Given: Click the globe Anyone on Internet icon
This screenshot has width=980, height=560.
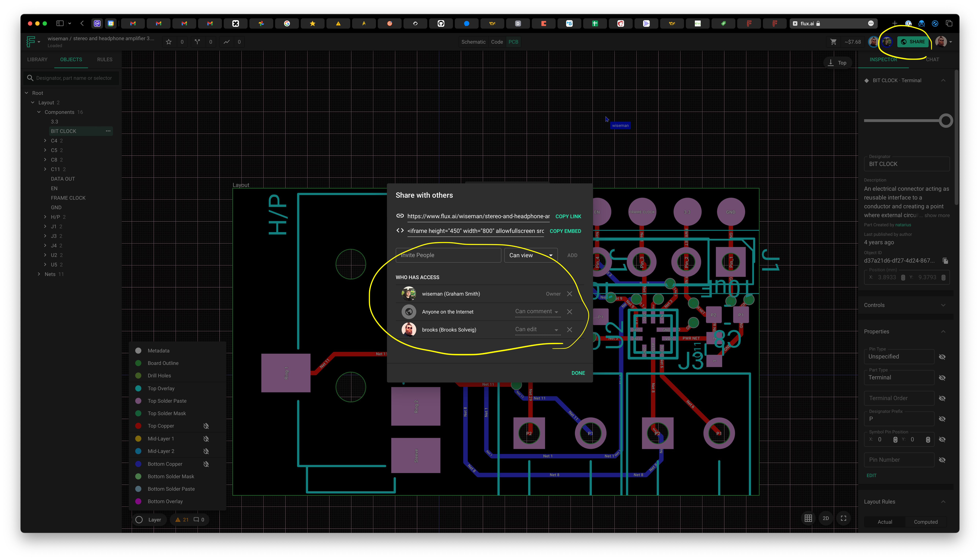Looking at the screenshot, I should pyautogui.click(x=409, y=312).
